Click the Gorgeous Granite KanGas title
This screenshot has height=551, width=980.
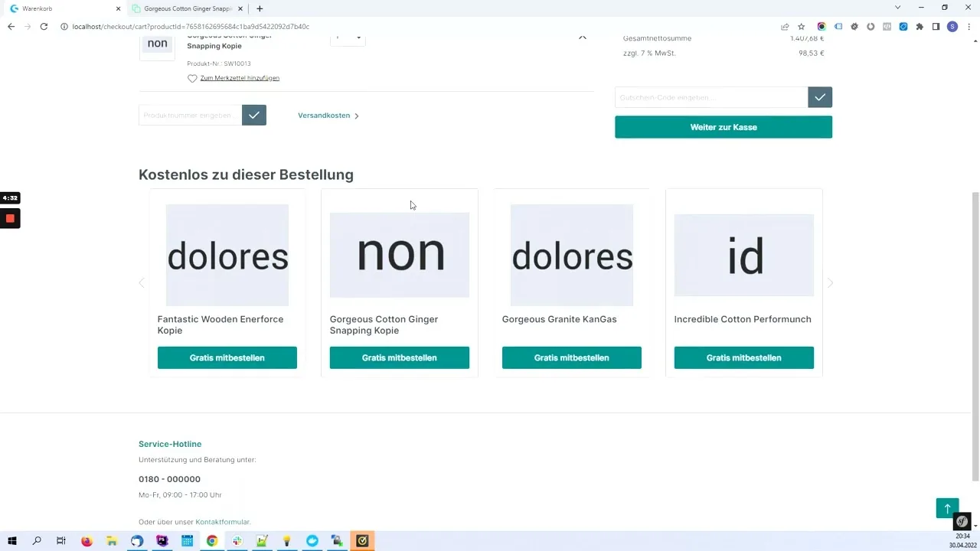point(560,319)
